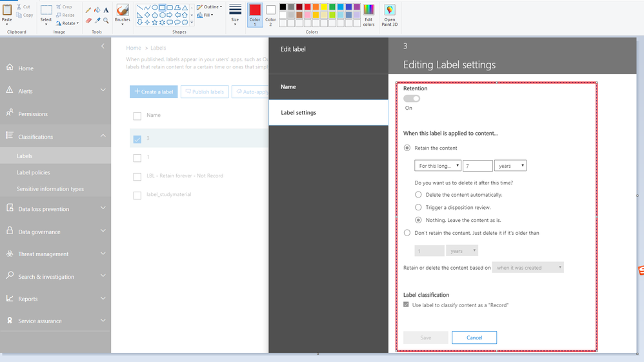This screenshot has width=644, height=362.
Task: Open the years unit dropdown beside 7
Action: coord(510,166)
